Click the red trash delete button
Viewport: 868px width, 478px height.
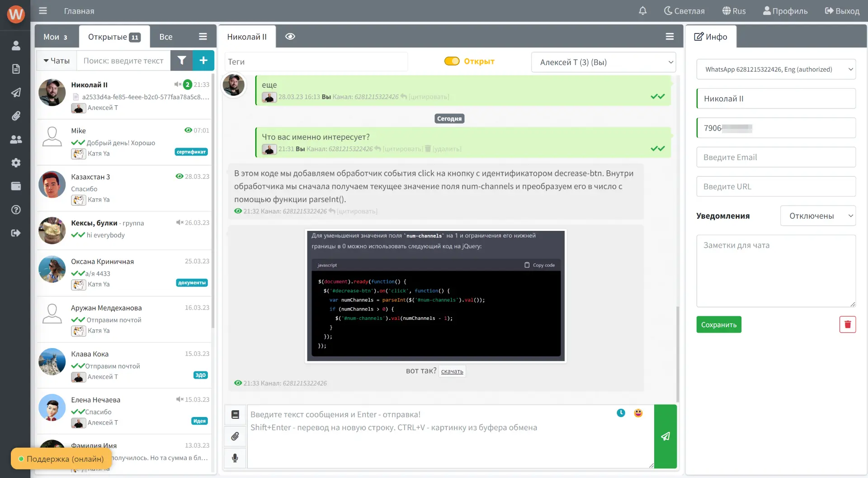[x=847, y=324]
